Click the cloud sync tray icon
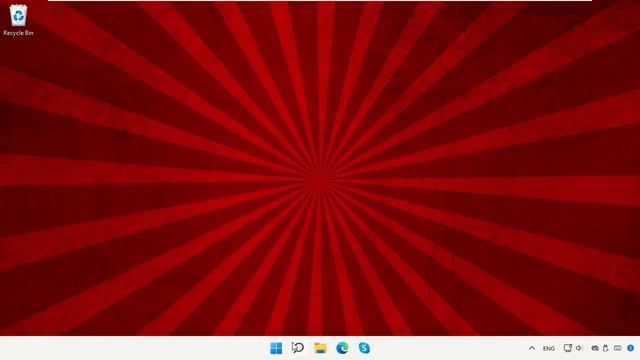 (x=595, y=348)
